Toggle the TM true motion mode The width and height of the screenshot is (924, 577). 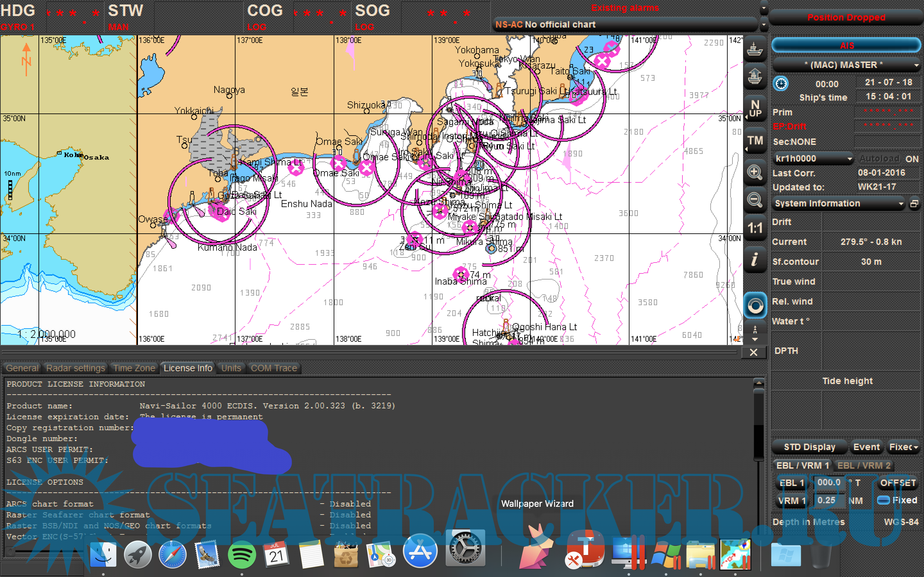click(755, 140)
